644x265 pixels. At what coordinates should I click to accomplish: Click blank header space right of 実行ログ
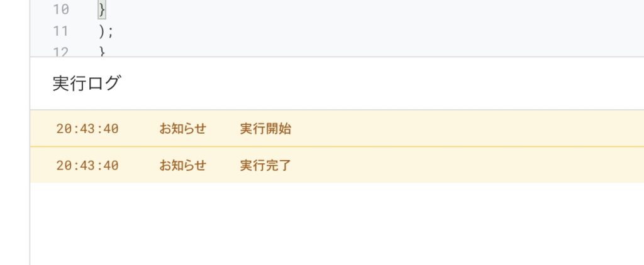(x=377, y=84)
